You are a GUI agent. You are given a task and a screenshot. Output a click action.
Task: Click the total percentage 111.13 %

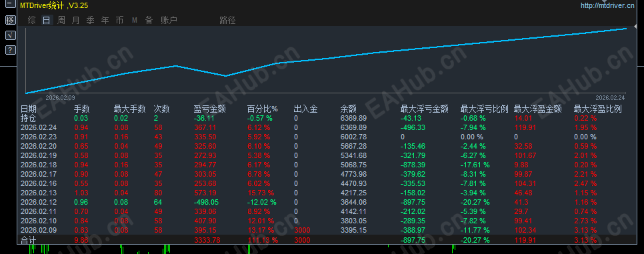click(x=263, y=240)
